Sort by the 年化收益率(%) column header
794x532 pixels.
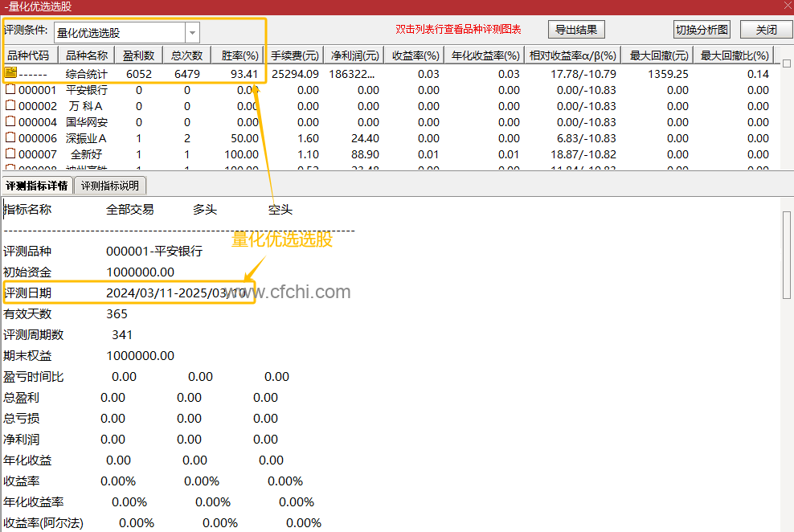pyautogui.click(x=485, y=55)
